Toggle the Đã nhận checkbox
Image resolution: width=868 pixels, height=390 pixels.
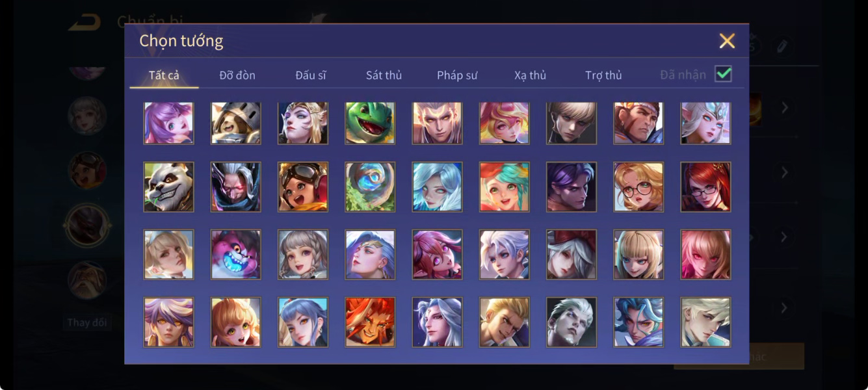click(x=723, y=74)
